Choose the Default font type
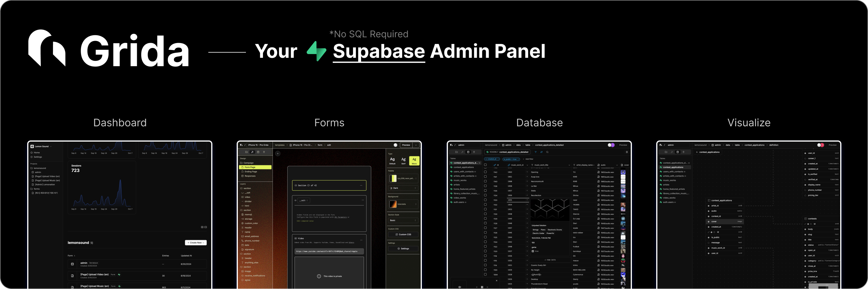 [x=392, y=160]
